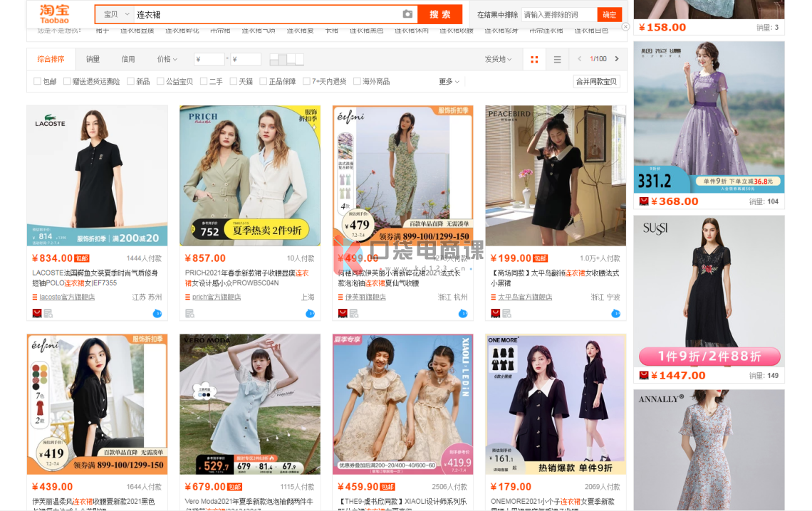Image resolution: width=812 pixels, height=511 pixels.
Task: Check the 新品 filter
Action: coord(130,81)
